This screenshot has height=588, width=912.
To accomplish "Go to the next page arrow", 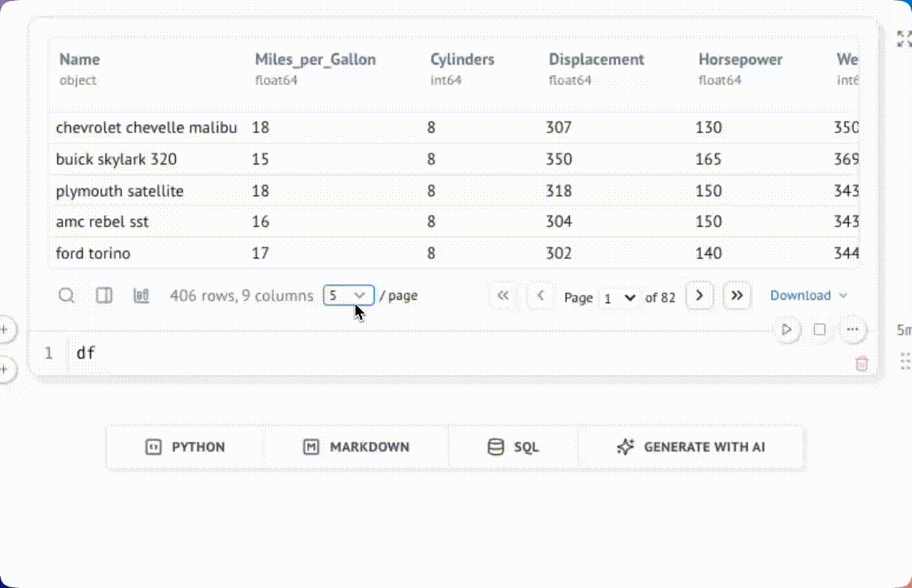I will tap(700, 296).
